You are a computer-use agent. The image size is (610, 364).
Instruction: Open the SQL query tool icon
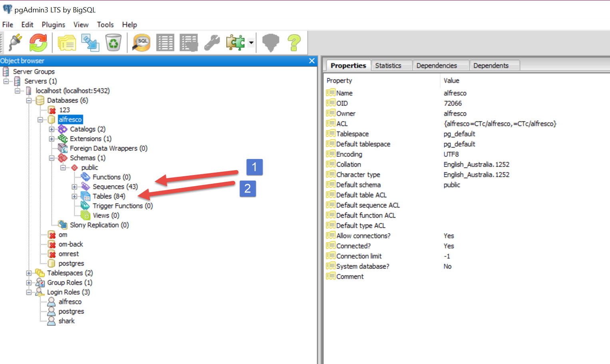[142, 42]
